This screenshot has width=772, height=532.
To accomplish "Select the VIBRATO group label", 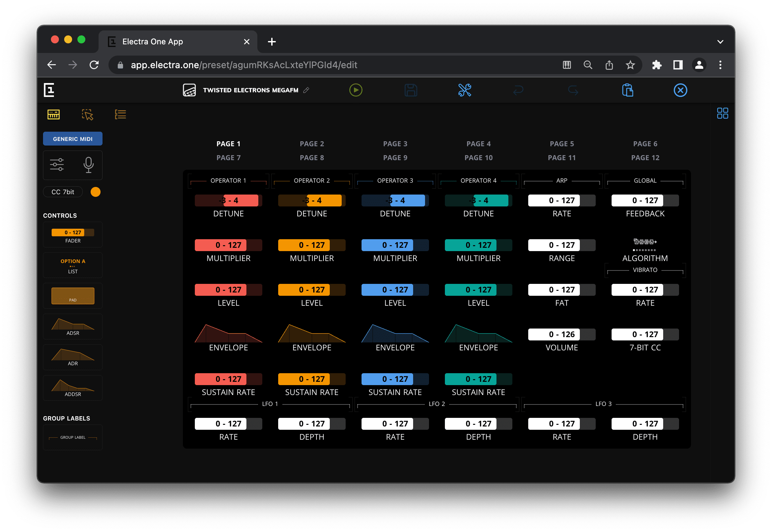I will (645, 270).
